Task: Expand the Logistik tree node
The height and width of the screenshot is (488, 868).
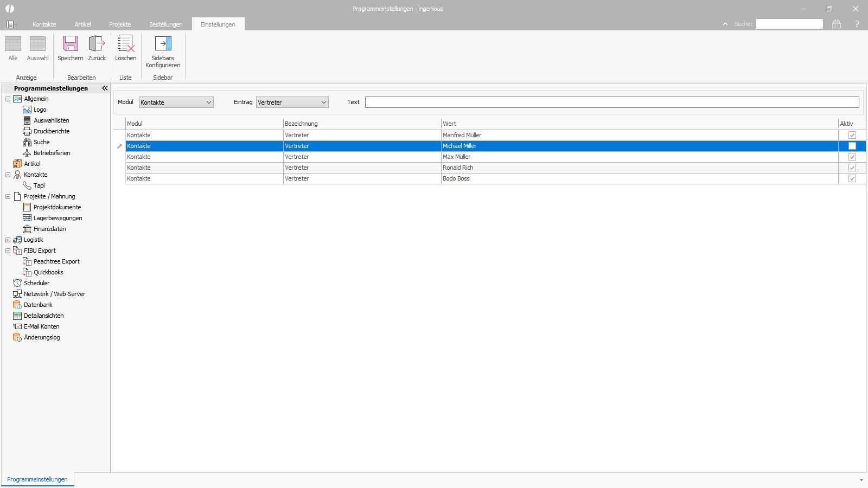Action: pyautogui.click(x=8, y=240)
